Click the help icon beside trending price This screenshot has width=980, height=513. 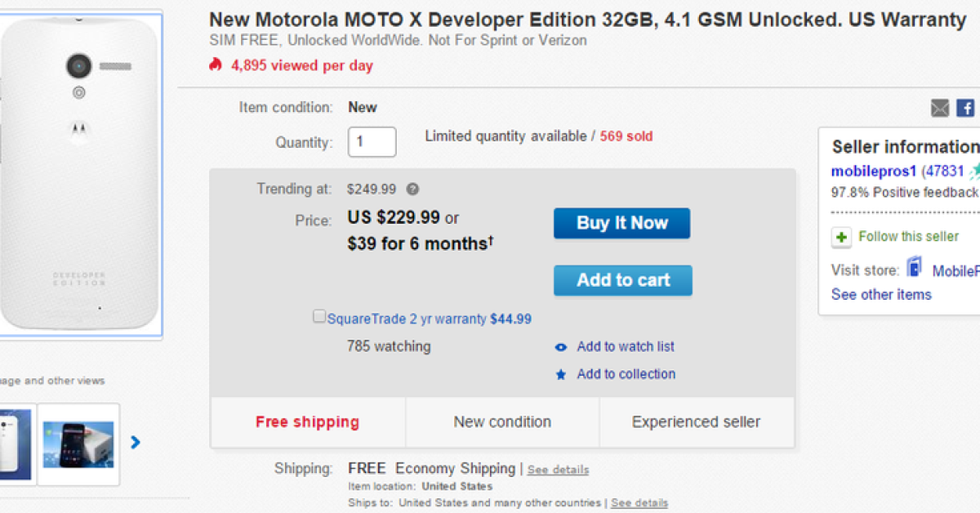[412, 190]
